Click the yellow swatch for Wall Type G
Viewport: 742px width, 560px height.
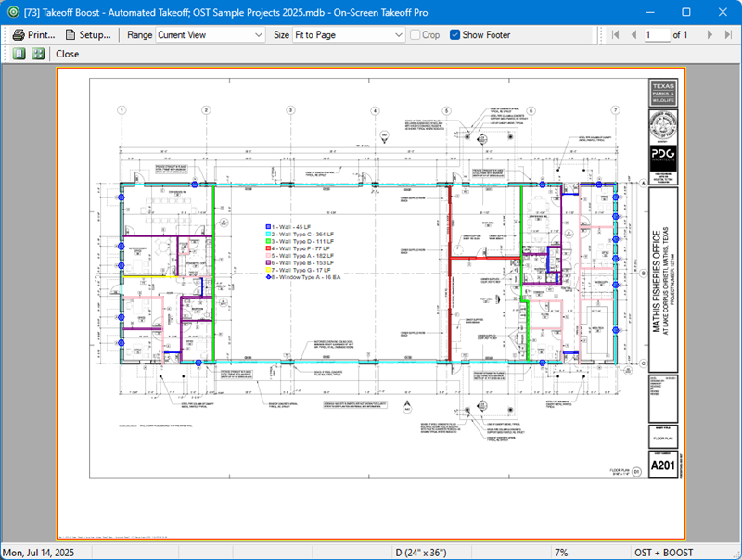click(268, 270)
